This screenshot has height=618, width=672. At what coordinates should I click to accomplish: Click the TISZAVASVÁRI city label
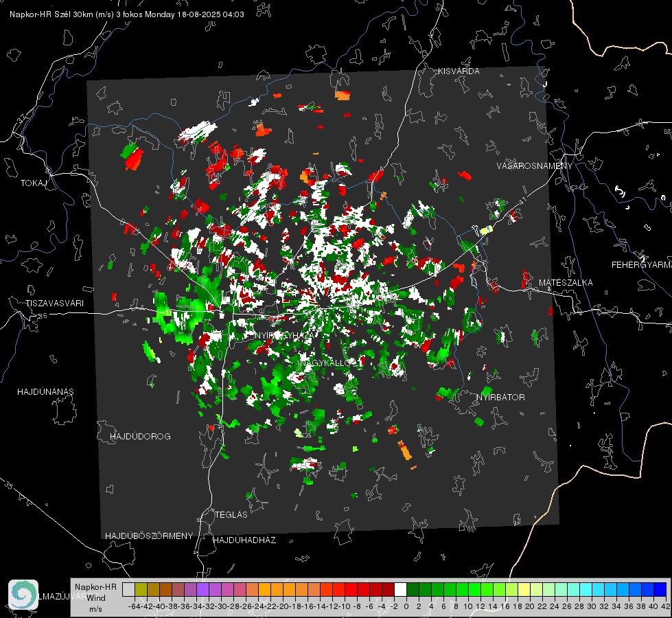pos(54,304)
